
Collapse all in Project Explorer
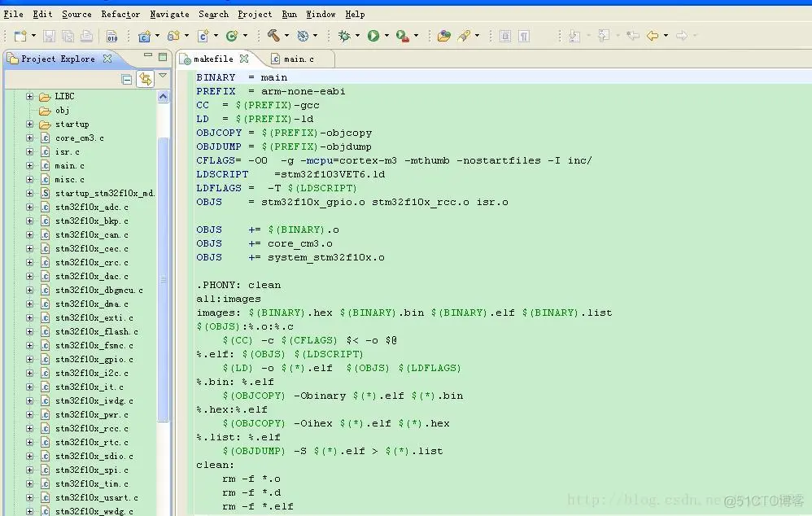126,79
